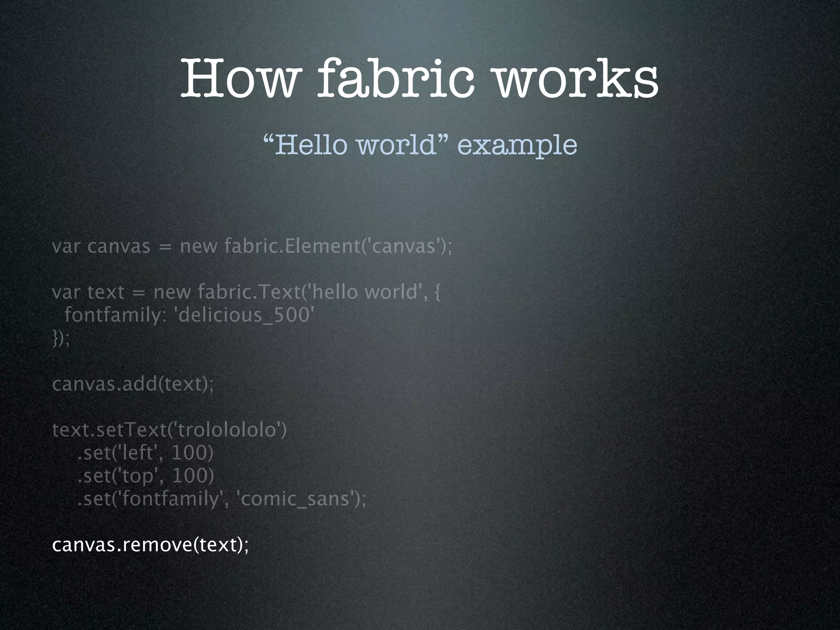Click the 'var text = new fabric.Text' line

(246, 292)
